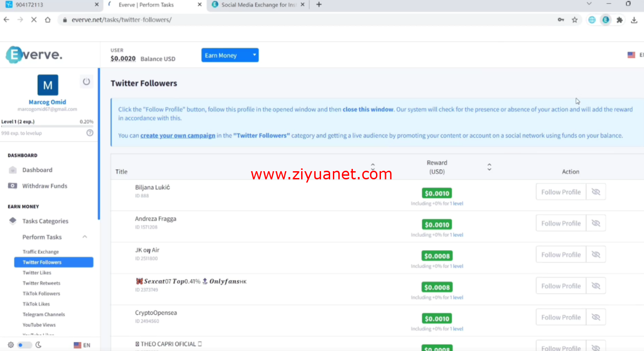This screenshot has height=351, width=644.
Task: Sort by the Title column arrows
Action: coord(373,167)
